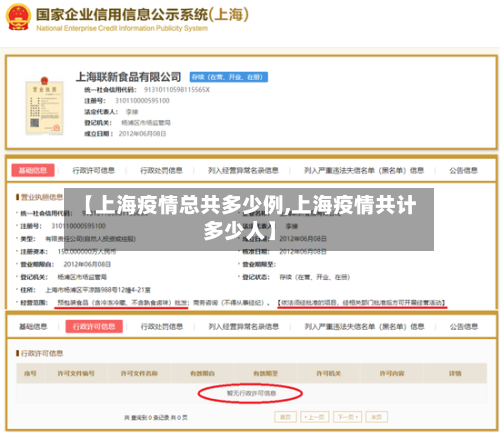This screenshot has width=500, height=439.
Task: Click the 详情 column header
Action: [x=455, y=373]
